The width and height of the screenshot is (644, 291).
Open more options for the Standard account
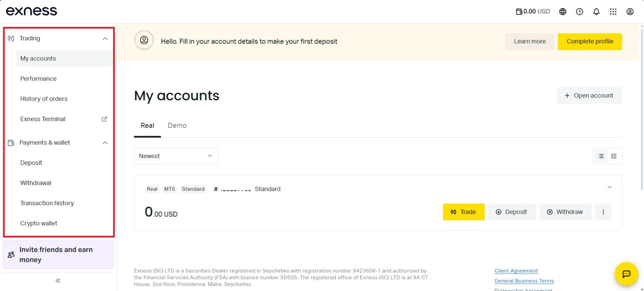(603, 212)
